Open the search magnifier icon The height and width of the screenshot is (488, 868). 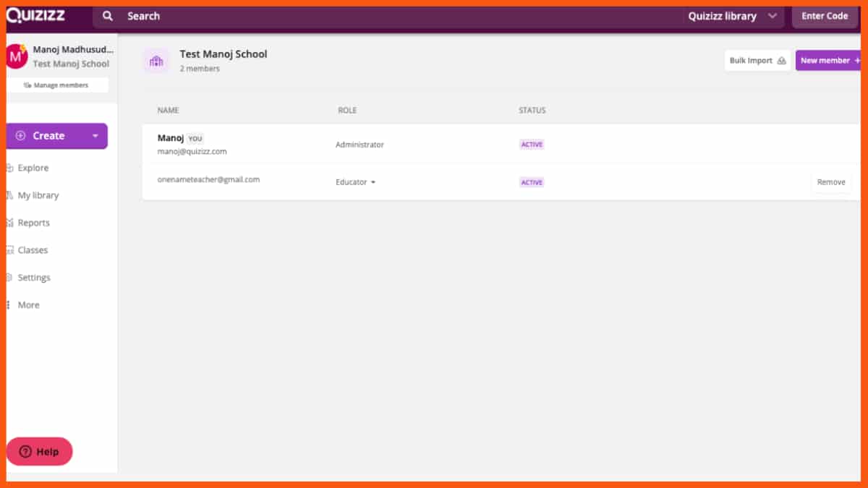[x=107, y=15]
